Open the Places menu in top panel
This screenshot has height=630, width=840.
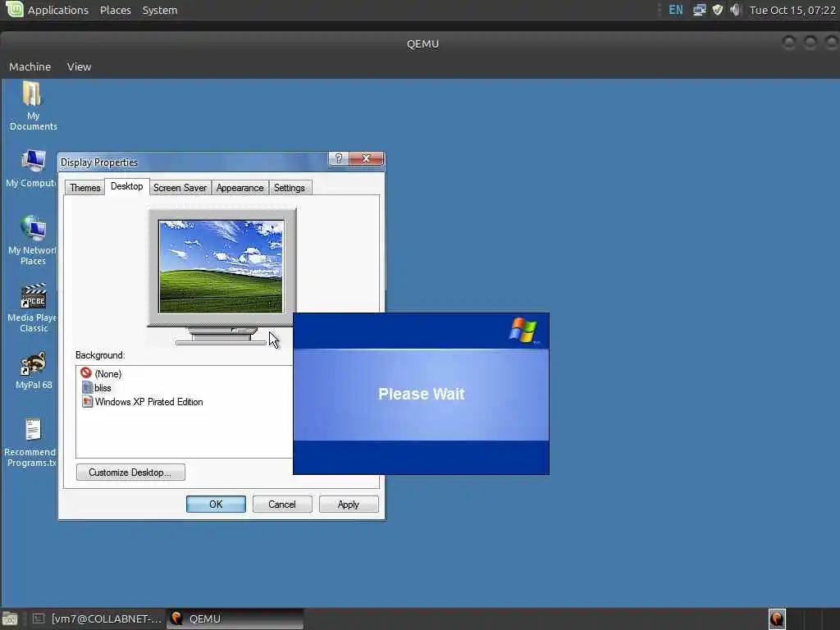pyautogui.click(x=115, y=10)
